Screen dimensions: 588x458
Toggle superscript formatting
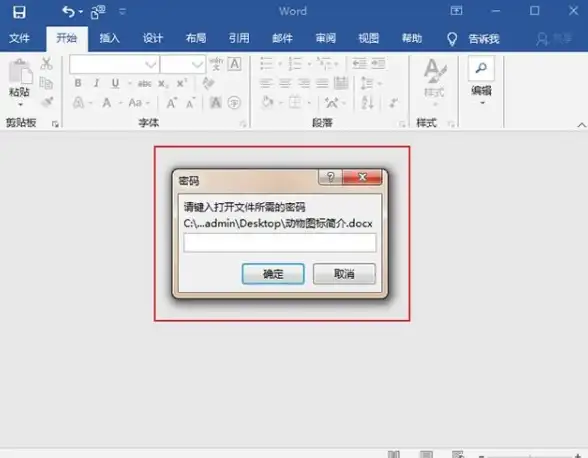(182, 83)
